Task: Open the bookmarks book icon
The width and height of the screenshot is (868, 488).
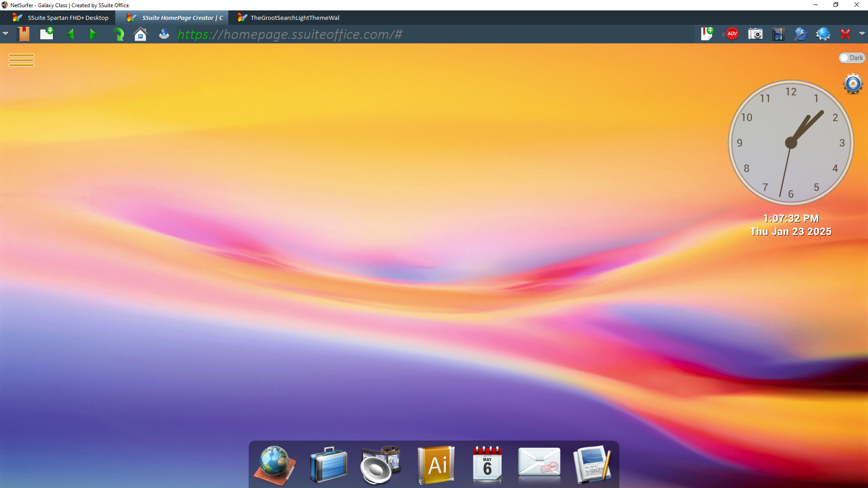Action: tap(24, 34)
